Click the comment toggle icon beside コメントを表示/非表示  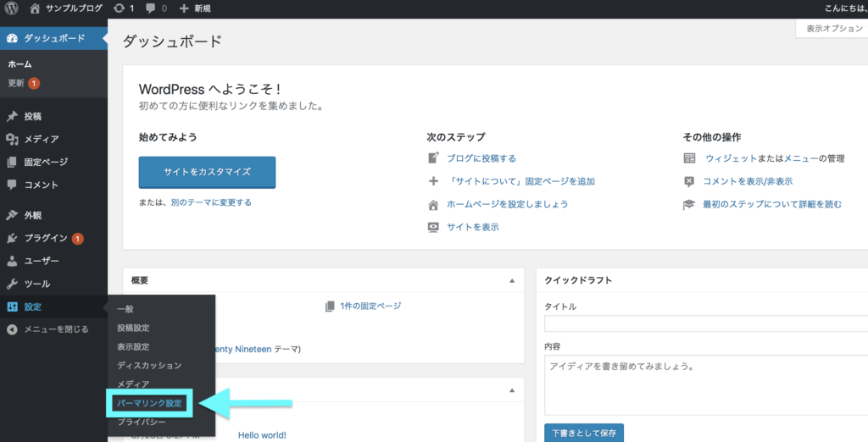click(x=688, y=181)
